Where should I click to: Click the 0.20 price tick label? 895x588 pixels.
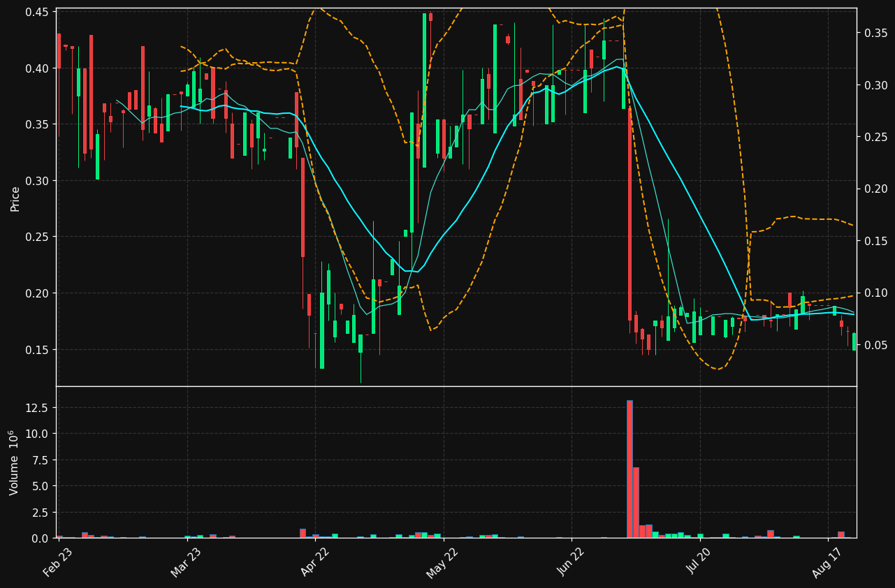38,293
